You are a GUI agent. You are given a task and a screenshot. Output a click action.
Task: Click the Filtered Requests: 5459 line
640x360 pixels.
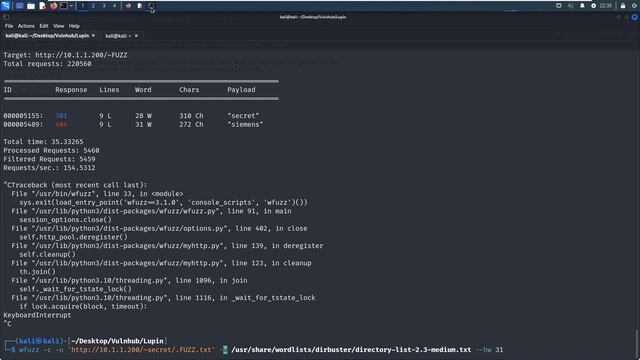point(49,159)
